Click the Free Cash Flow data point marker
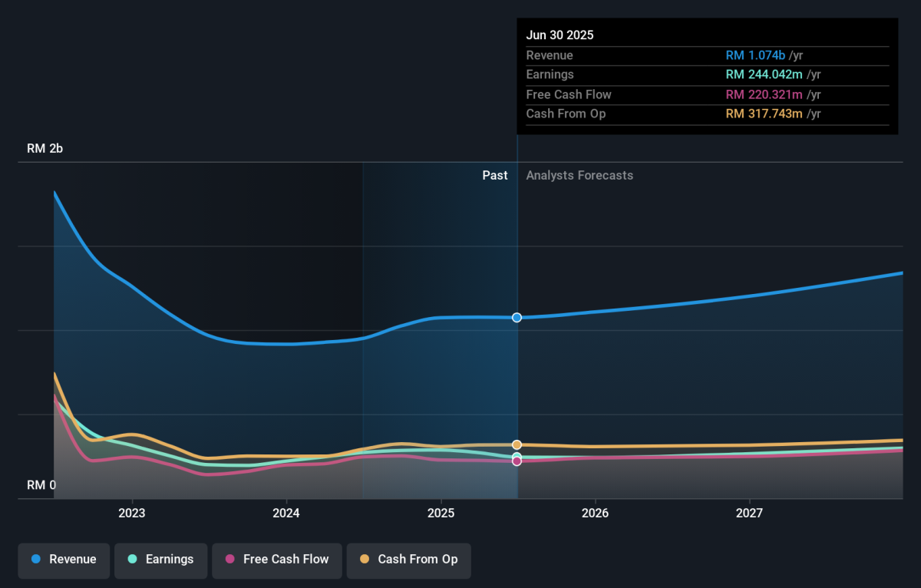The width and height of the screenshot is (921, 588). pyautogui.click(x=517, y=461)
